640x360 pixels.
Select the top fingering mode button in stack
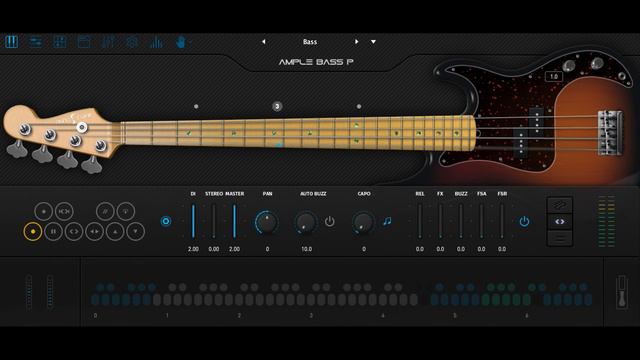560,205
